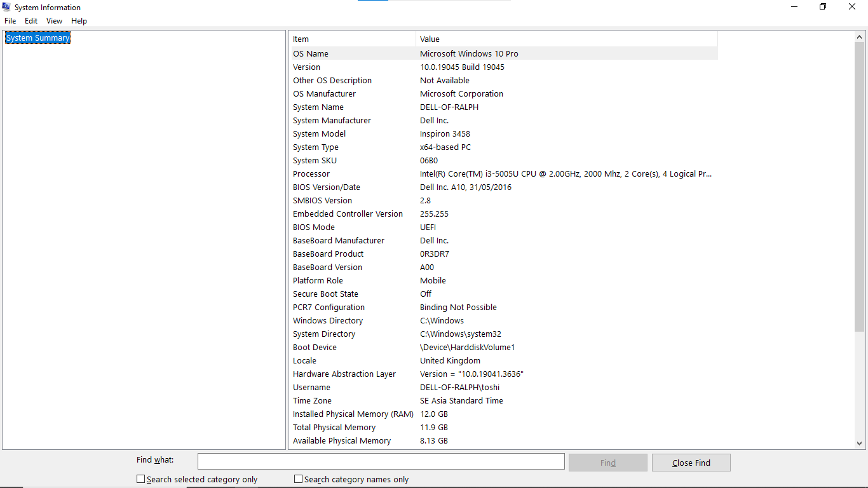Open the View menu
This screenshot has height=488, width=868.
click(54, 21)
